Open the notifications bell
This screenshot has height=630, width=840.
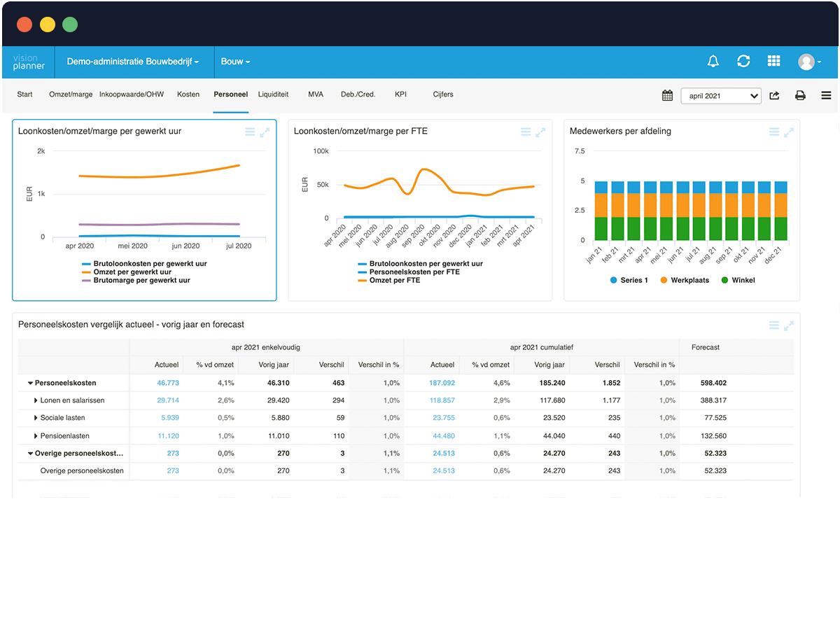713,62
